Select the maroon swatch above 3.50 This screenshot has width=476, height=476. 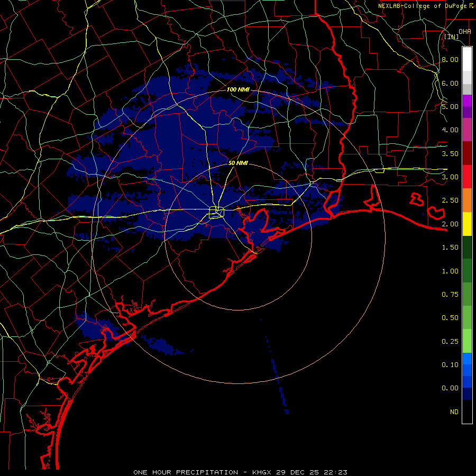[467, 153]
